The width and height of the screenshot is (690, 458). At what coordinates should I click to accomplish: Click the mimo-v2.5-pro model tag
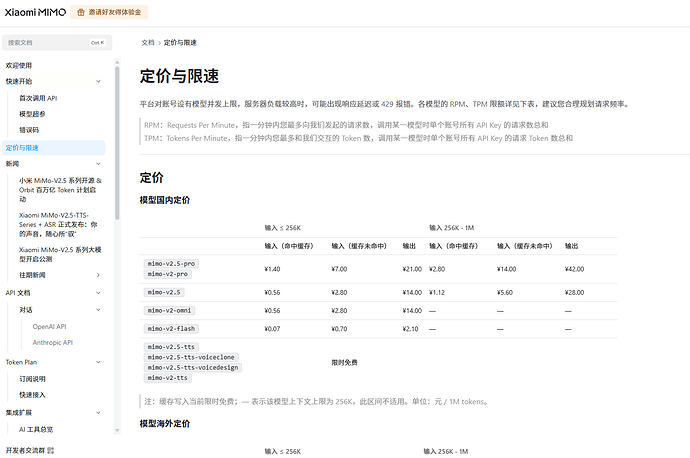[x=171, y=264]
